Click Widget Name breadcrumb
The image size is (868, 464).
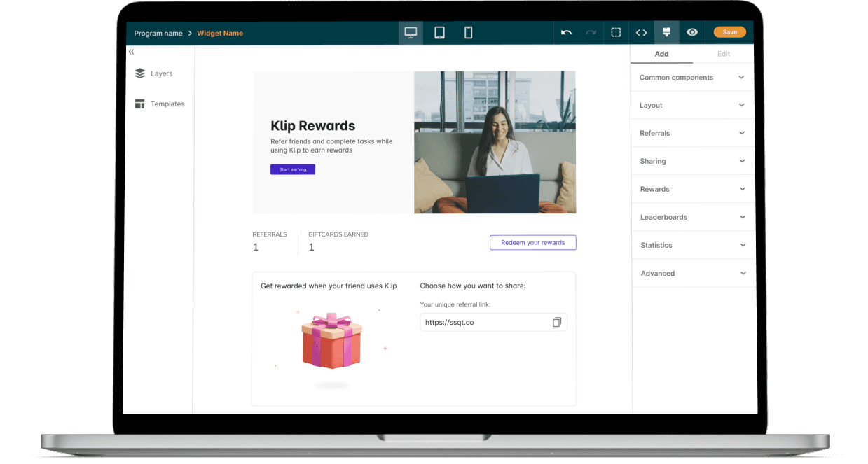(220, 33)
